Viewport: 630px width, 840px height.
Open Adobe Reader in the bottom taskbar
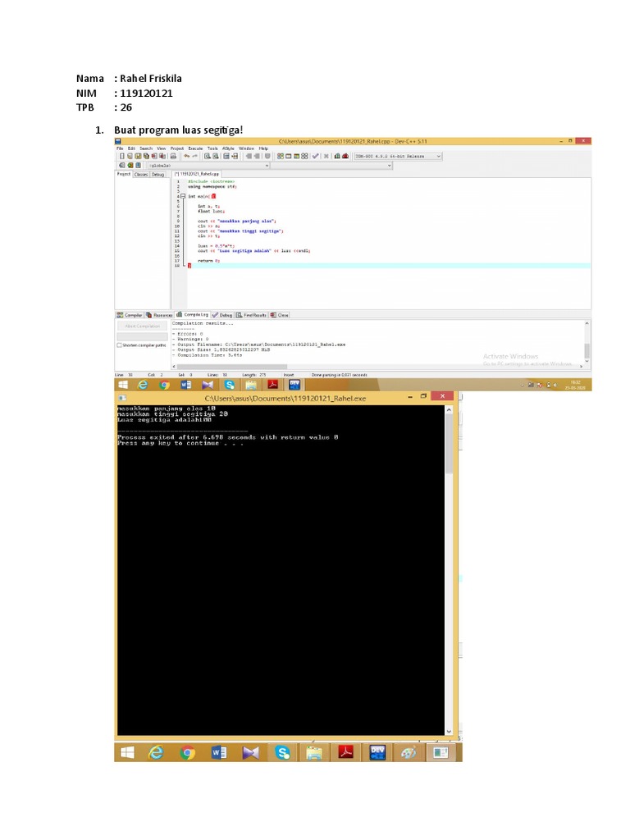[345, 752]
